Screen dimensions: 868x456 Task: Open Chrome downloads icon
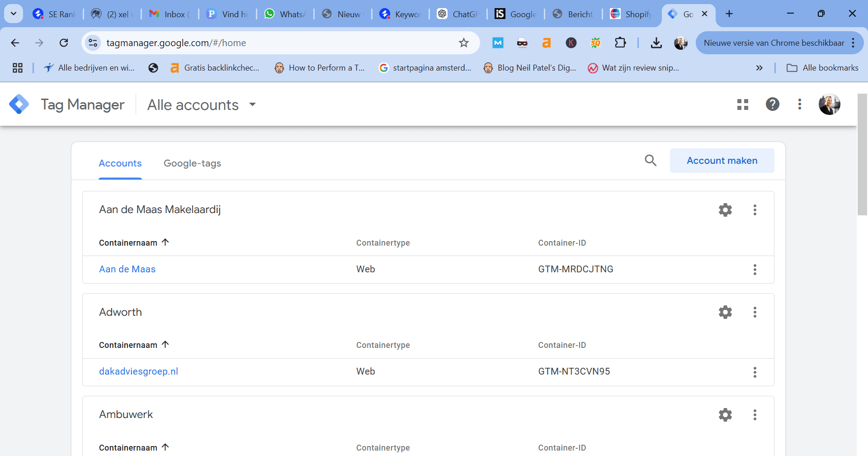(x=656, y=43)
